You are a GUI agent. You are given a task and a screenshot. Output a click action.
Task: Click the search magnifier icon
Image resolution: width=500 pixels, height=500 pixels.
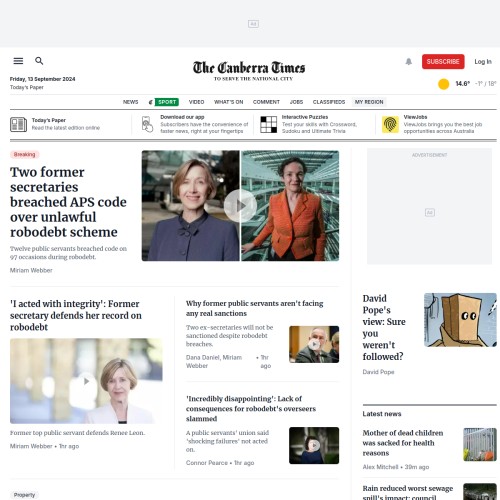(39, 61)
